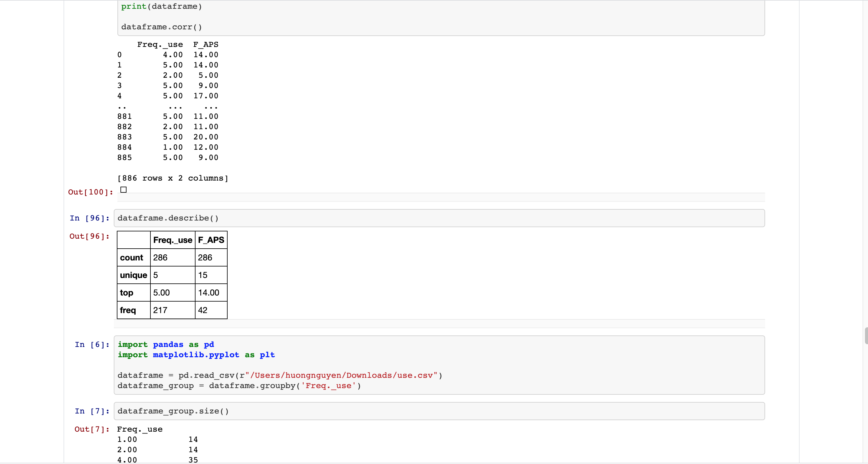Click the use.csv file path string
The width and height of the screenshot is (868, 464).
point(341,375)
